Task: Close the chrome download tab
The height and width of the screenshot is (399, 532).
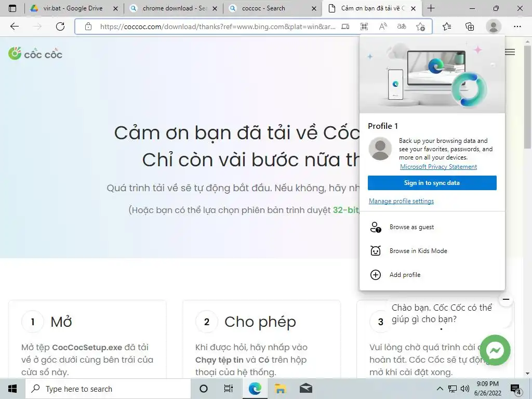Action: 215,8
